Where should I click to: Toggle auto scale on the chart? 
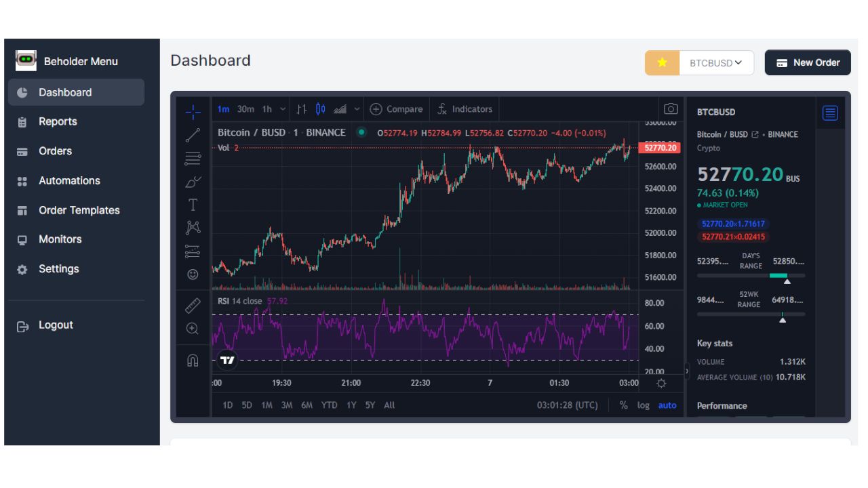click(x=667, y=405)
